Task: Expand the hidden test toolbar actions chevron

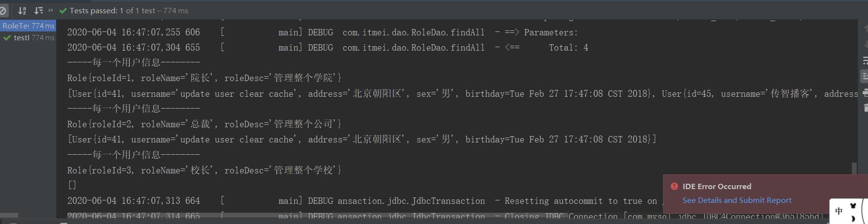Action: [51, 10]
